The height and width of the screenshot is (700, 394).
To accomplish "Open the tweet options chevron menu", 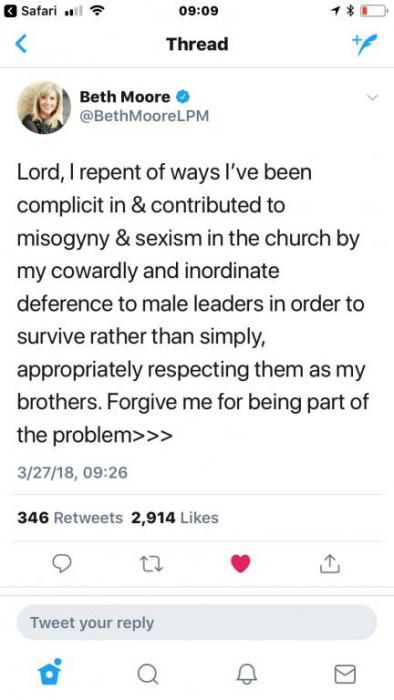I will click(x=372, y=97).
